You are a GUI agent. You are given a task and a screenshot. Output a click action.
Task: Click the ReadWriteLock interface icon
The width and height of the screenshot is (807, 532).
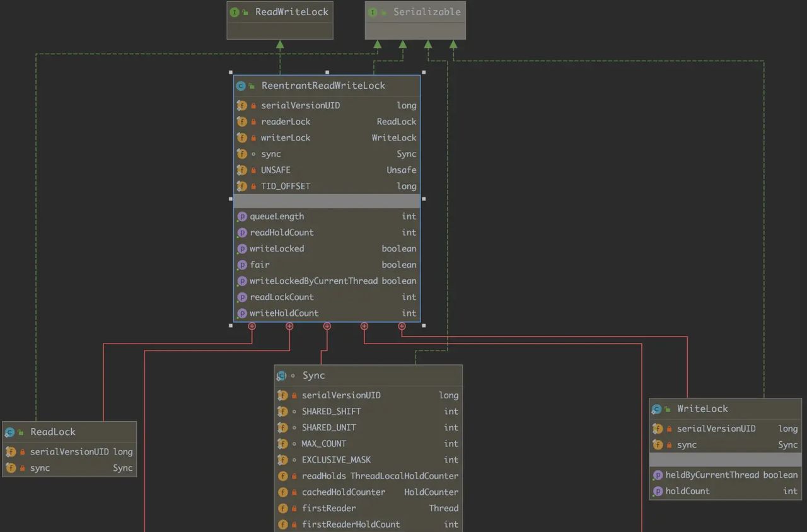click(235, 12)
